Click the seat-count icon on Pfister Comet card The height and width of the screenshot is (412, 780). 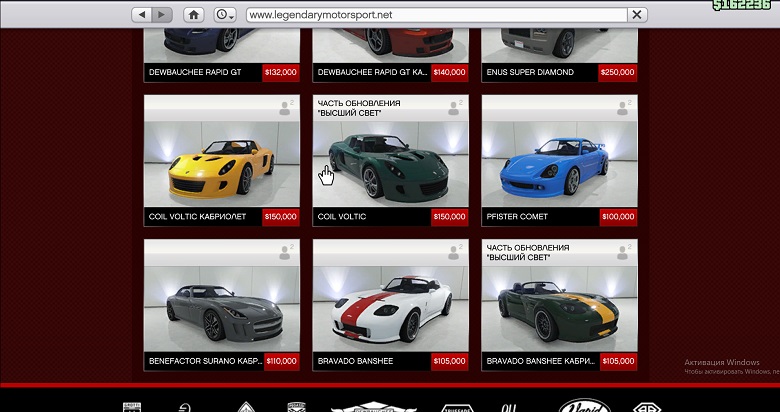624,105
